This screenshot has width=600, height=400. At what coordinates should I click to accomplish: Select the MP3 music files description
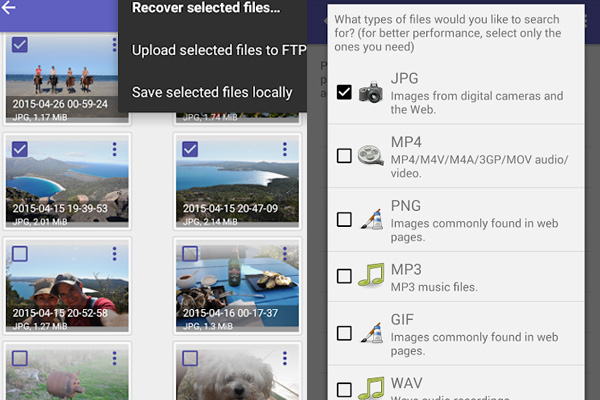[x=434, y=287]
